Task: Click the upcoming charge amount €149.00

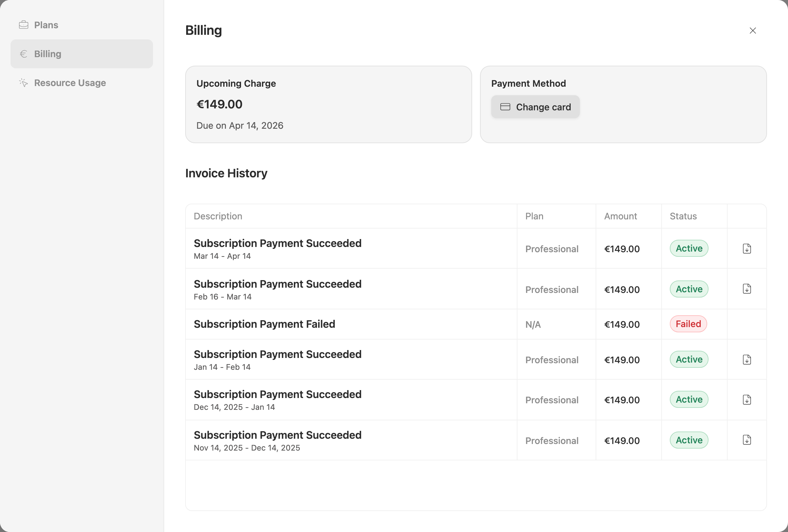Action: pyautogui.click(x=219, y=104)
